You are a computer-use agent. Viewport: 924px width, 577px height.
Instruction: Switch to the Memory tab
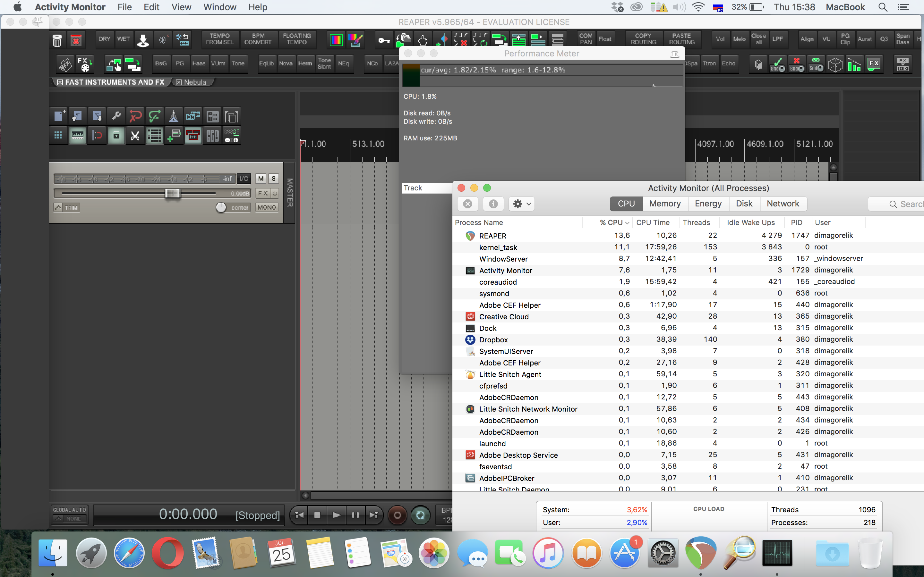point(665,204)
